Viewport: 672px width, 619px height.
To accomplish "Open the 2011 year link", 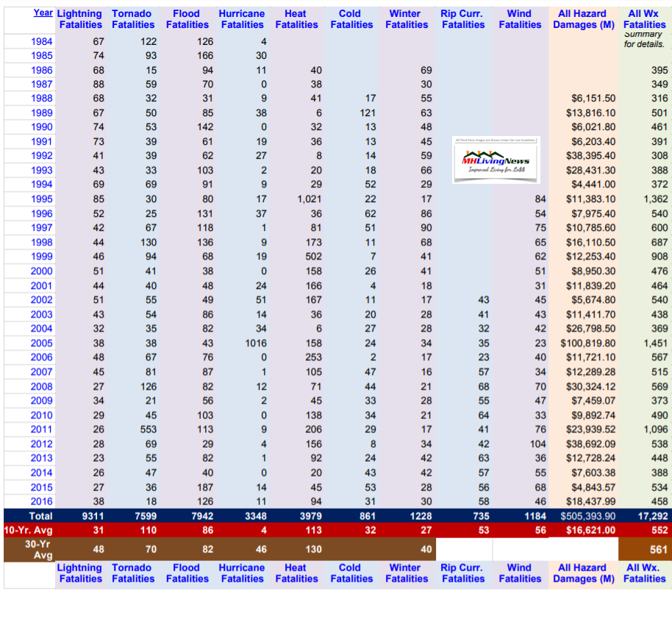I will click(x=42, y=429).
